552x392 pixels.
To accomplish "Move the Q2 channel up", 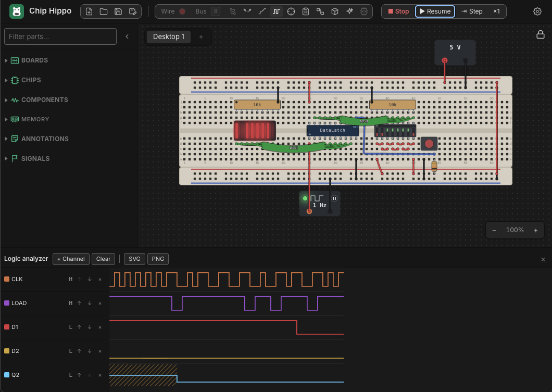I will coord(79,375).
